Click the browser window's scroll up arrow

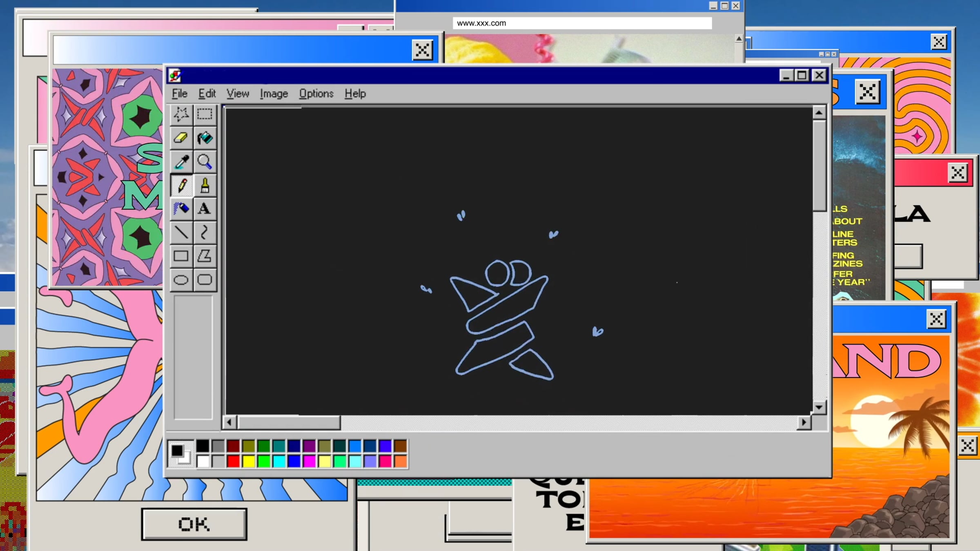tap(739, 39)
